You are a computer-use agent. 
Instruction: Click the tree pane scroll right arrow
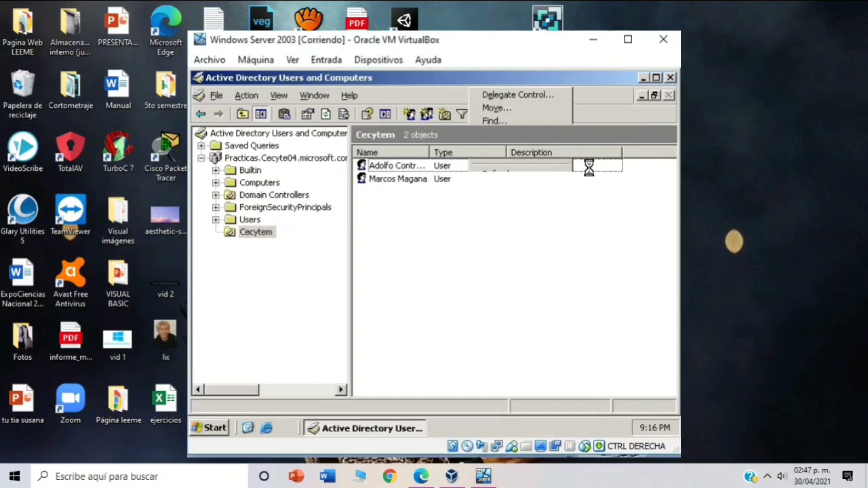coord(341,390)
